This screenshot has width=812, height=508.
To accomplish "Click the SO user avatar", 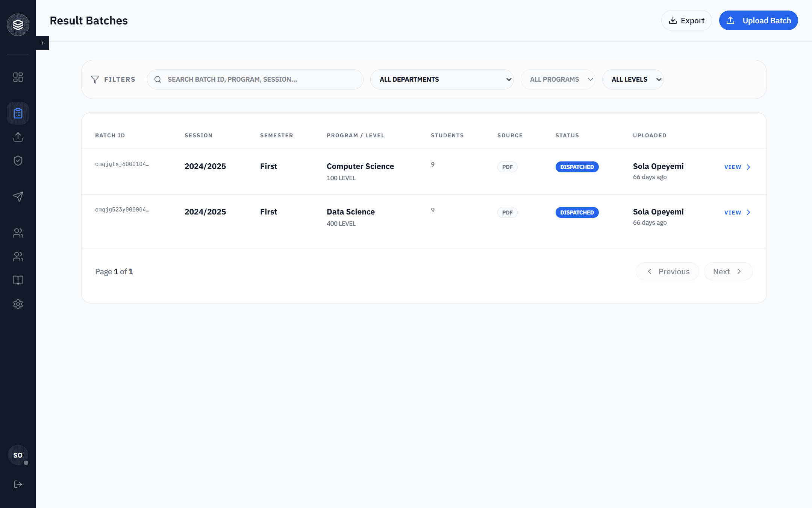I will pyautogui.click(x=18, y=455).
